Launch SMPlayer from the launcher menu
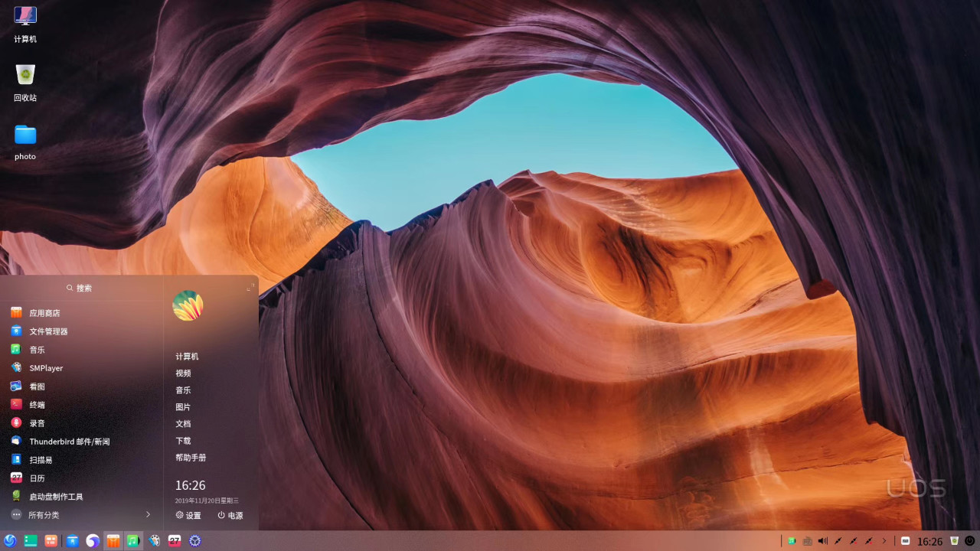 tap(46, 368)
